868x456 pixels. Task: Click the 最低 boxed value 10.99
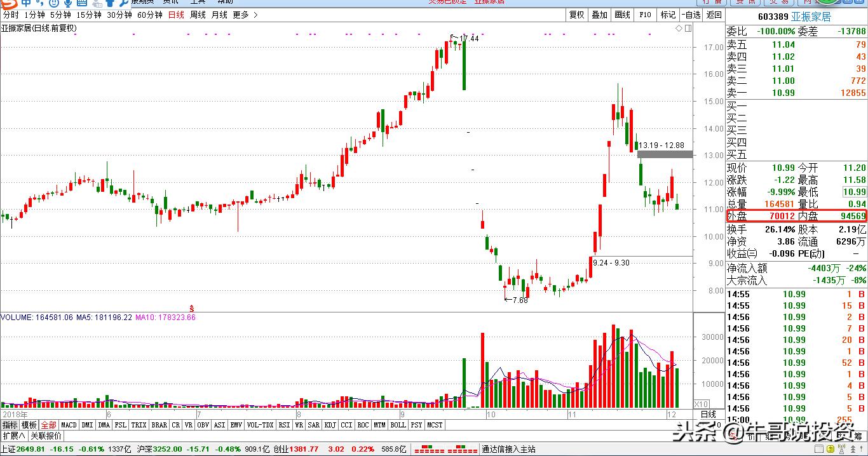[x=855, y=192]
